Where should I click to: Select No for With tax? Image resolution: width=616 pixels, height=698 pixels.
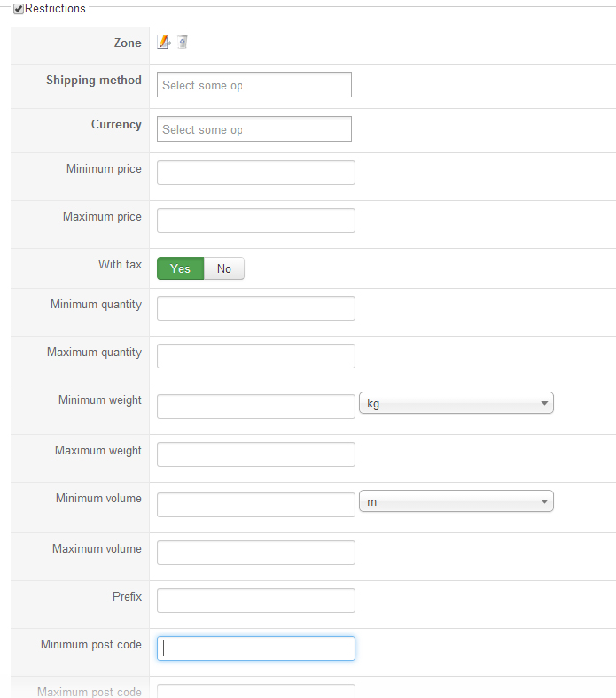(224, 268)
